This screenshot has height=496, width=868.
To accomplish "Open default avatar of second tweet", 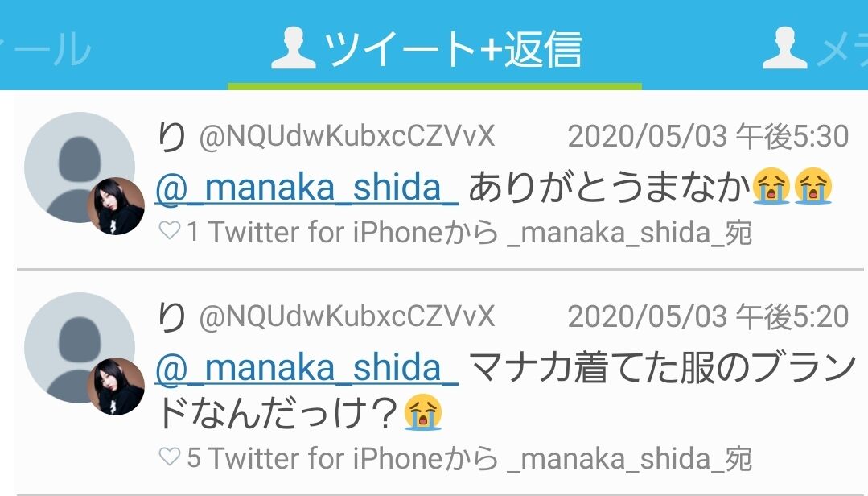I will tap(80, 348).
